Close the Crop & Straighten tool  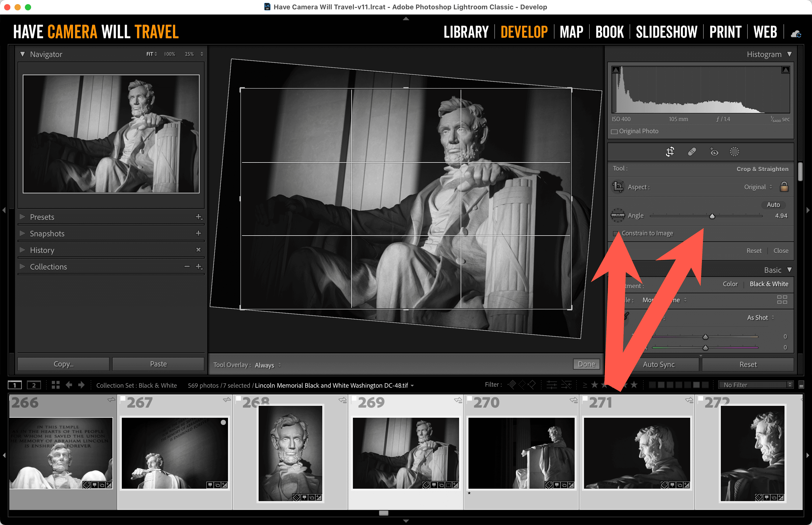coord(781,251)
